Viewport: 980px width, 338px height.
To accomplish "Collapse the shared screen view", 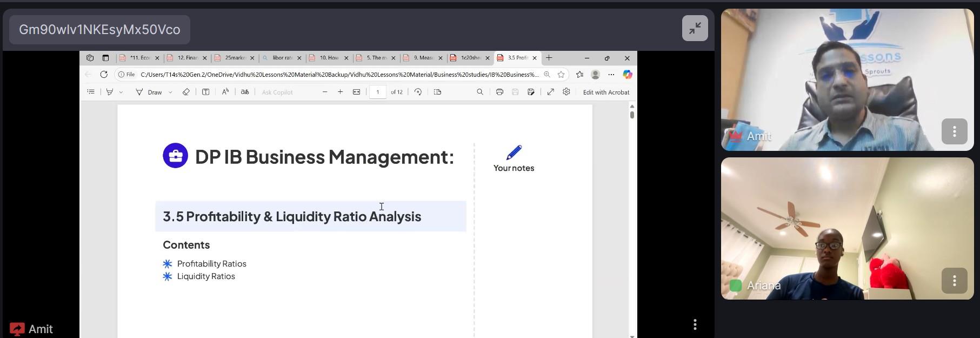I will (x=695, y=28).
